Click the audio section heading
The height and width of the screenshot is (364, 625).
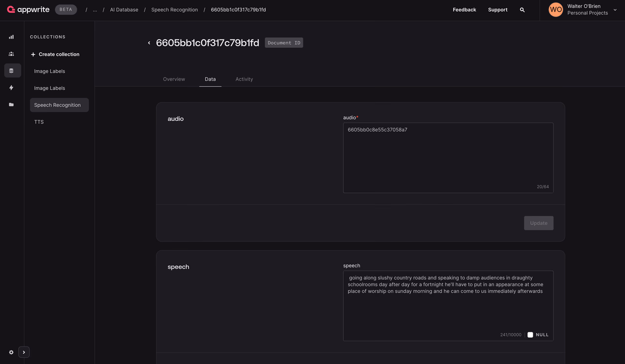click(x=176, y=119)
